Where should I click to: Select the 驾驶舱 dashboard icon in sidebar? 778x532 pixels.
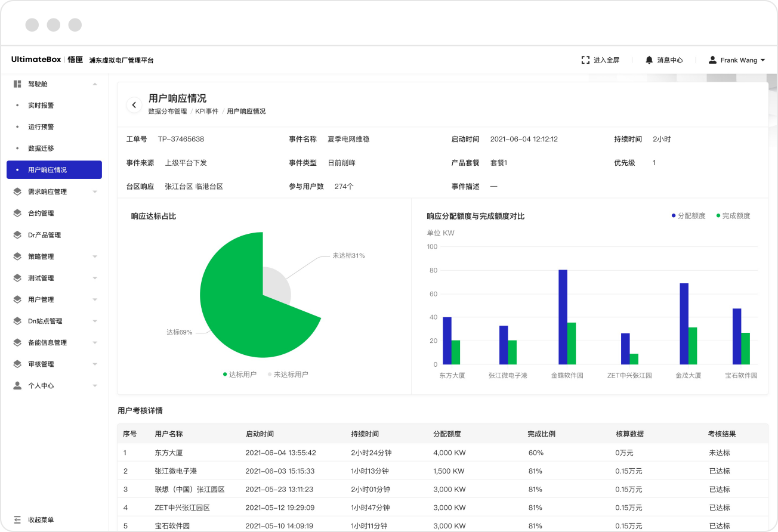17,83
